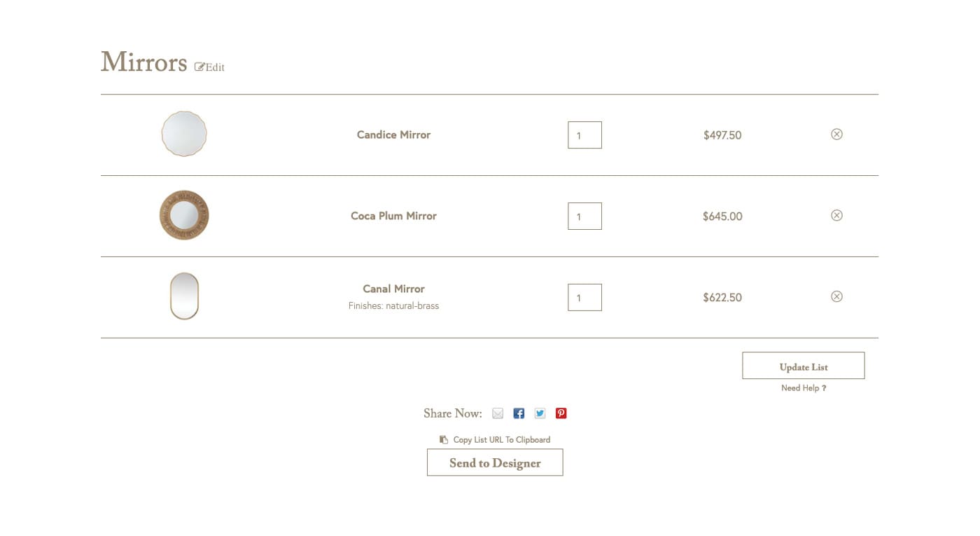The width and height of the screenshot is (980, 536).
Task: Click the clipboard icon beside Copy List URL
Action: tap(444, 440)
